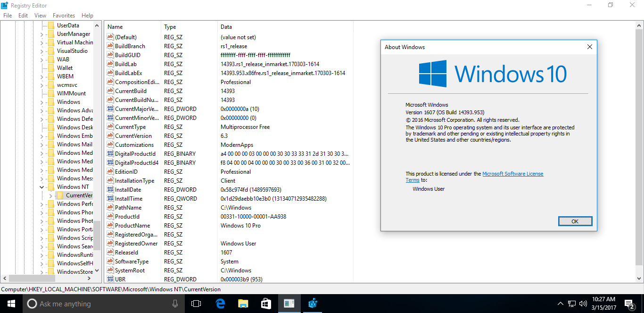Click the (Default) value icon
644x313 pixels.
(x=111, y=37)
